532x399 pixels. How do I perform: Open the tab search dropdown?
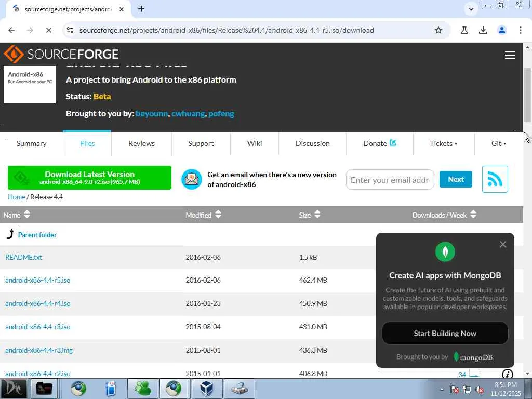(471, 9)
